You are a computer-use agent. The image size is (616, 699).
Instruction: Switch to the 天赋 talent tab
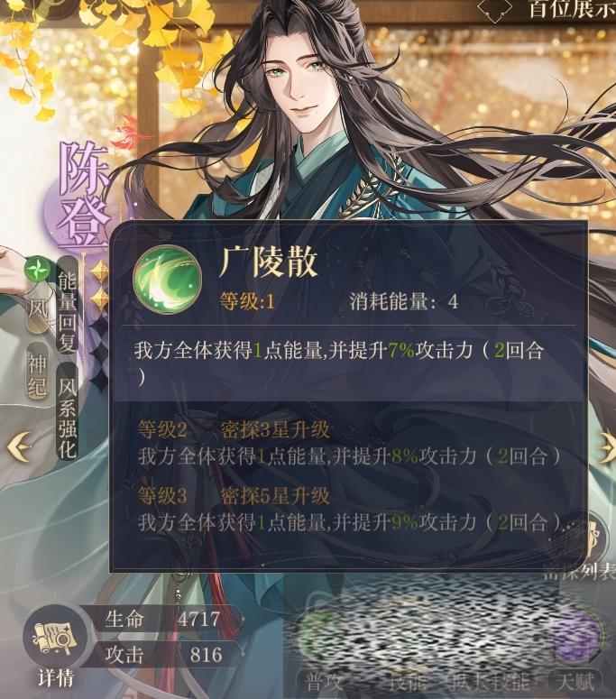[x=576, y=682]
